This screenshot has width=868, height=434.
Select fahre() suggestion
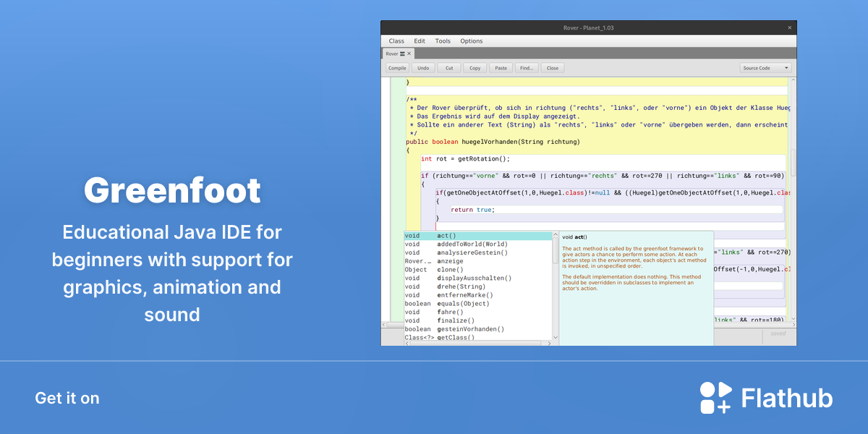(477, 312)
